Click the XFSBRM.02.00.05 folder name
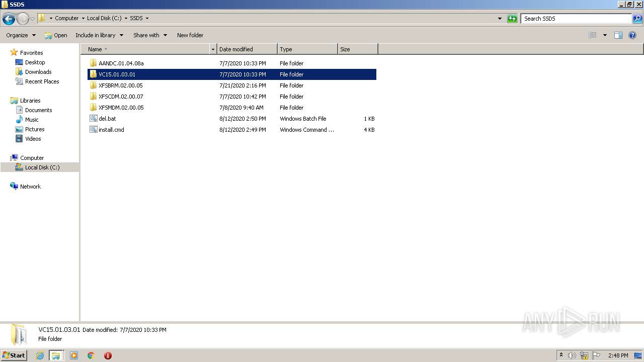Viewport: 644px width, 362px height. (121, 85)
